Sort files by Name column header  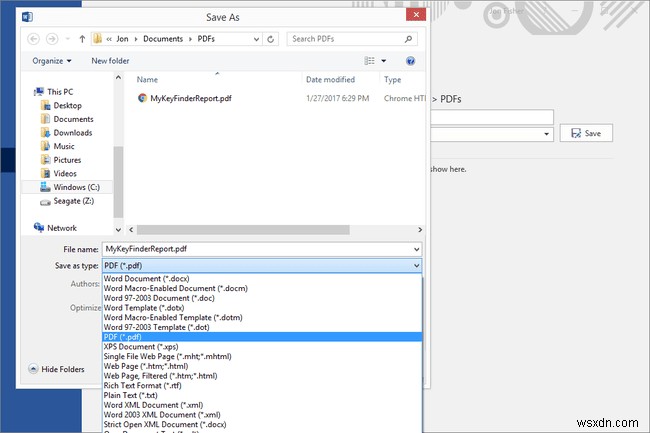click(x=147, y=80)
